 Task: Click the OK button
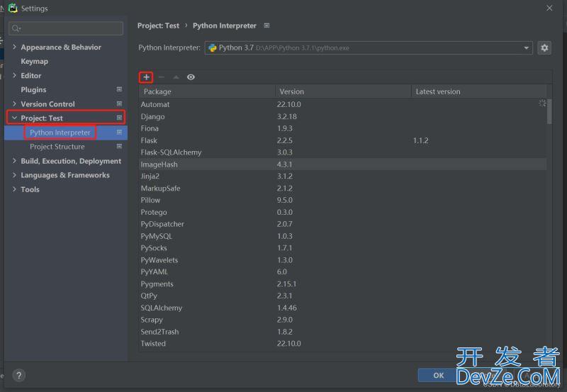coord(438,376)
